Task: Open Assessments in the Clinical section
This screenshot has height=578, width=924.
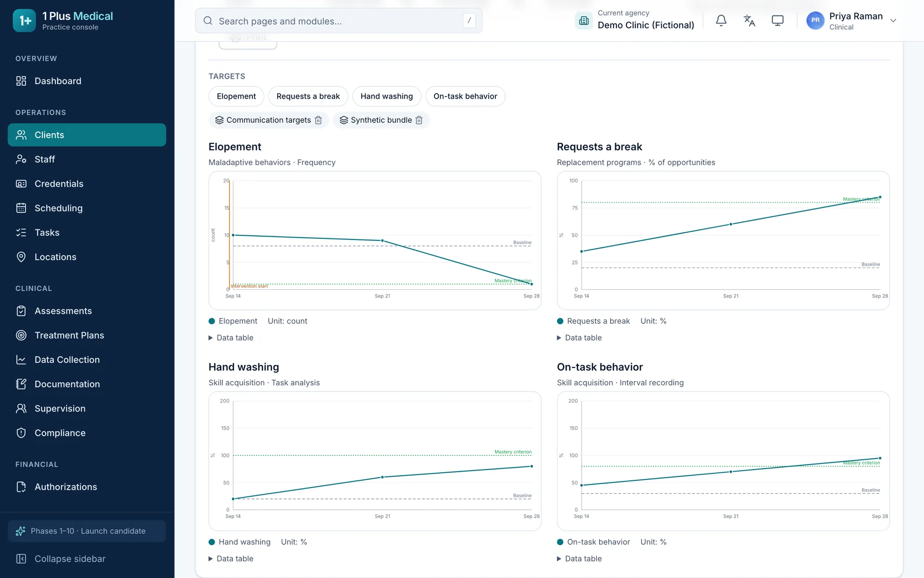Action: pos(87,311)
